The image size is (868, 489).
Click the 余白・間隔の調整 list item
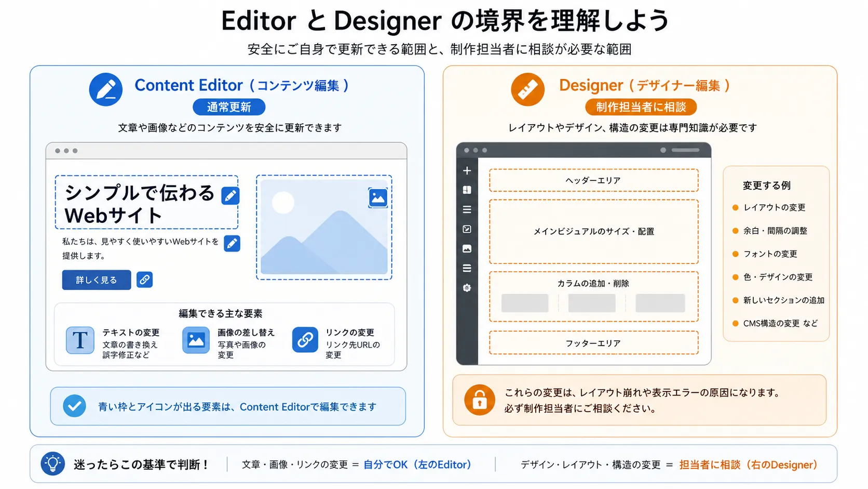(770, 231)
